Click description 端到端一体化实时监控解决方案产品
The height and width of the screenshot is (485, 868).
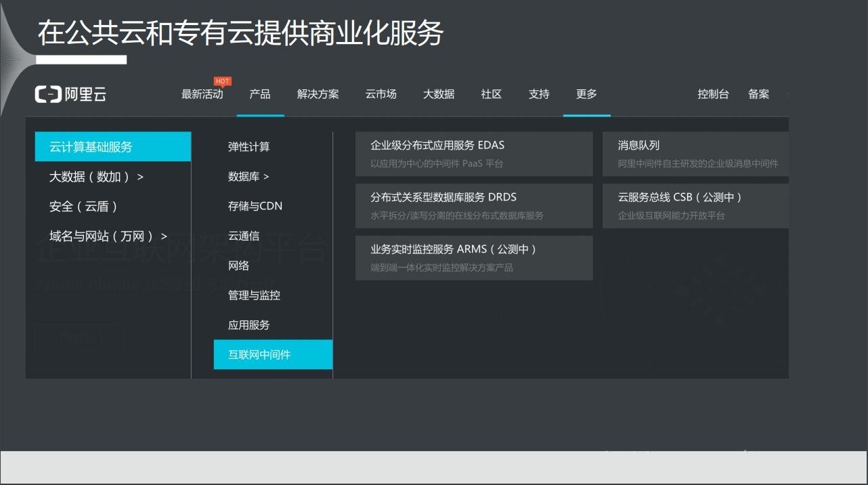point(441,268)
